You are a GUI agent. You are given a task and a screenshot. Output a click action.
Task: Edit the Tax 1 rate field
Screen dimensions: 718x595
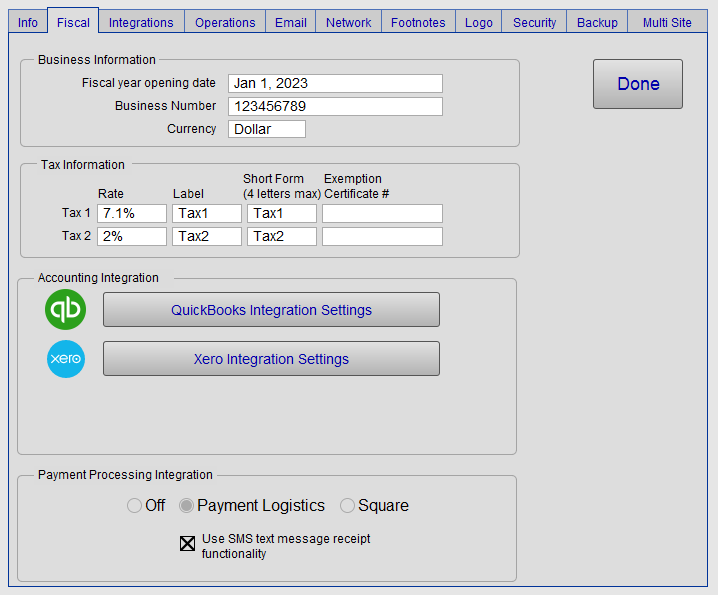(132, 213)
